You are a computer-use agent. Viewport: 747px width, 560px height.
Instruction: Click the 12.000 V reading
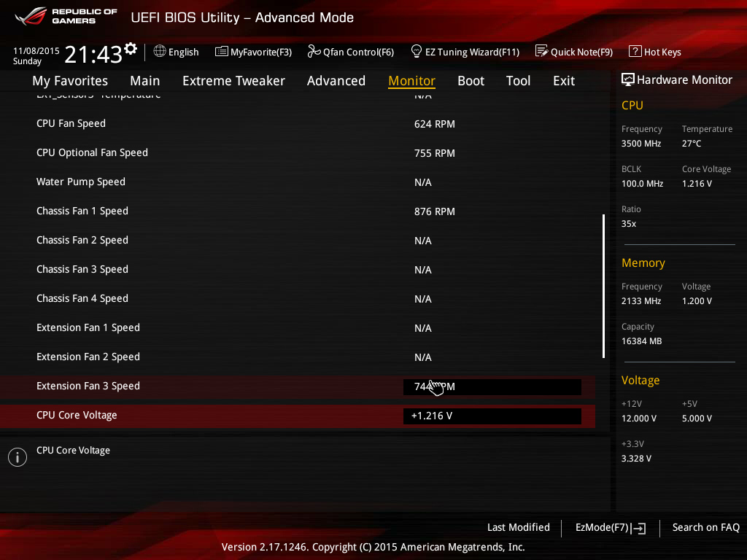(639, 418)
